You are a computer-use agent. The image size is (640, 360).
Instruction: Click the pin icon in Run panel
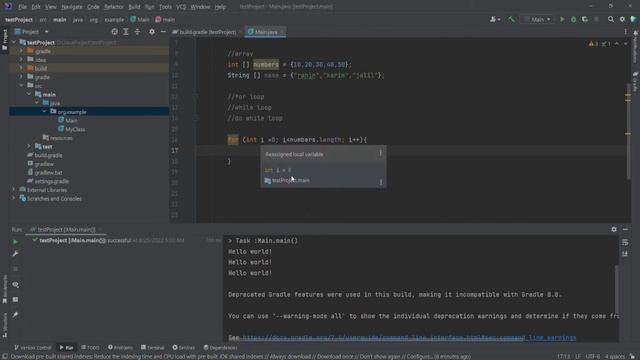[x=15, y=315]
